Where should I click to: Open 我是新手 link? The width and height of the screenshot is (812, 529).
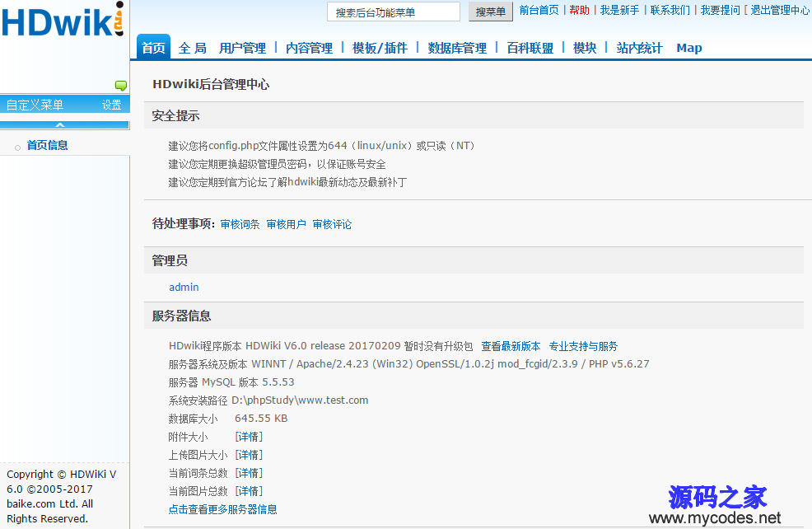[x=619, y=11]
